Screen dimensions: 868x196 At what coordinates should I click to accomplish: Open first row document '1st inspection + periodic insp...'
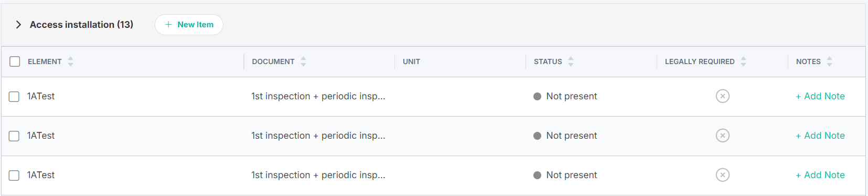coord(318,96)
